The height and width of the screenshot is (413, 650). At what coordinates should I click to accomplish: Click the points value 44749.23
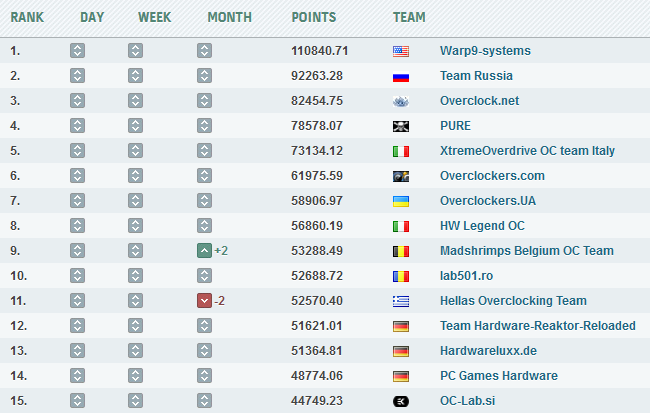pos(317,401)
